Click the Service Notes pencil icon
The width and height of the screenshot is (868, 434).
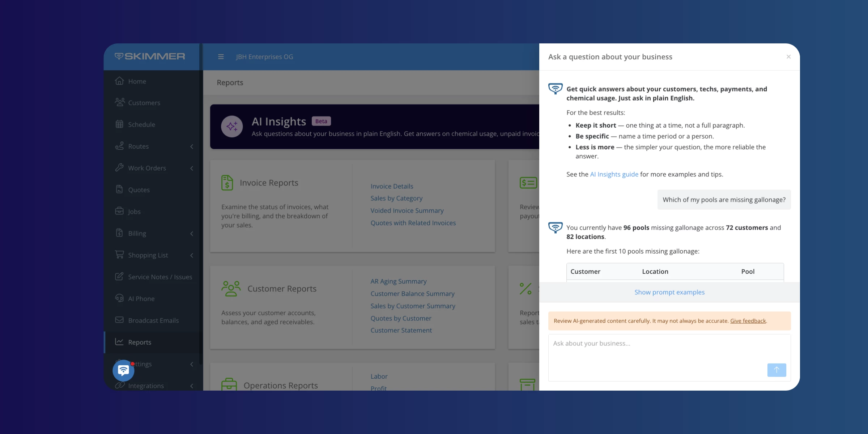(x=119, y=276)
